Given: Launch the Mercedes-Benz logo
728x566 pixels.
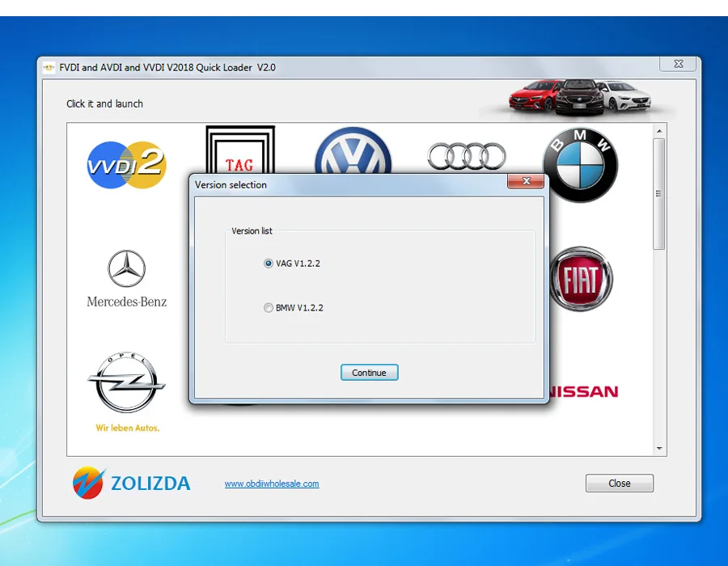Looking at the screenshot, I should 126,278.
